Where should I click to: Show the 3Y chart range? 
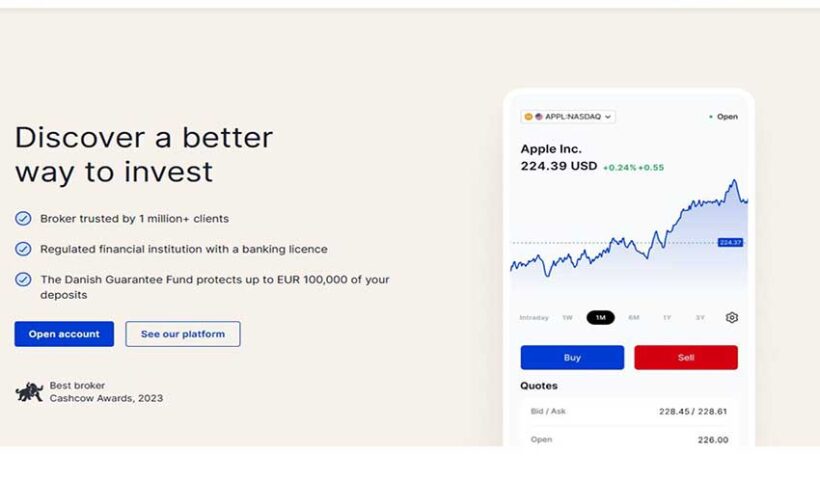(700, 318)
